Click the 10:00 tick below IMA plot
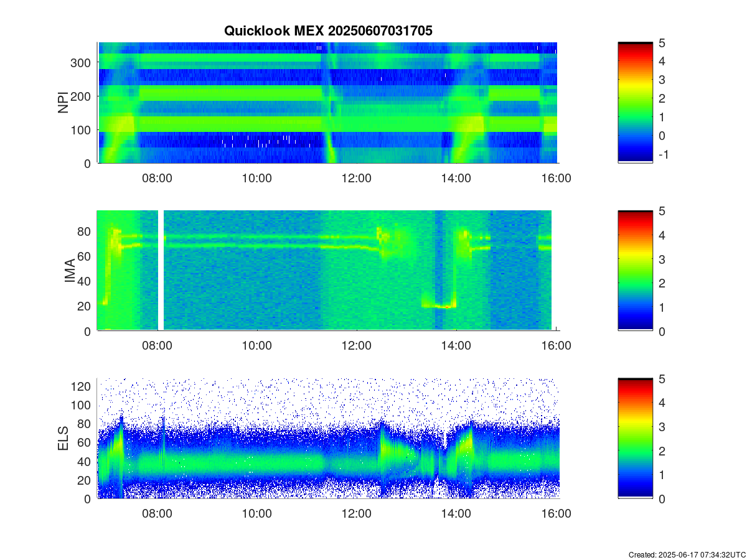 point(256,346)
